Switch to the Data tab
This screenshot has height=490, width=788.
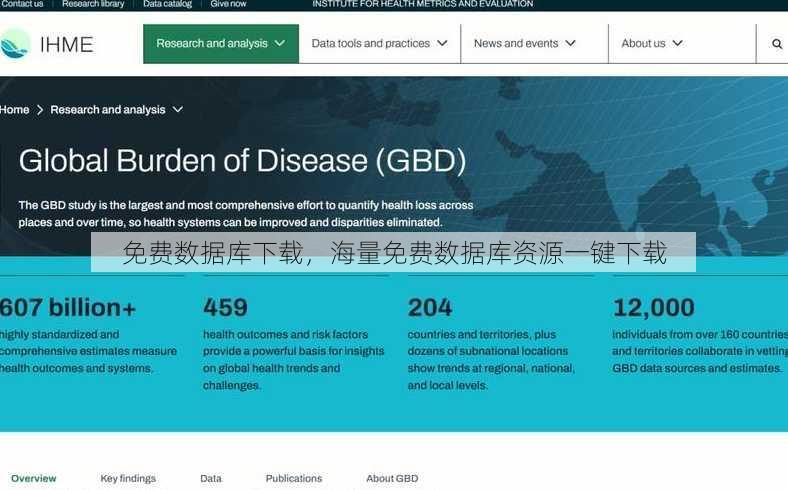(211, 478)
